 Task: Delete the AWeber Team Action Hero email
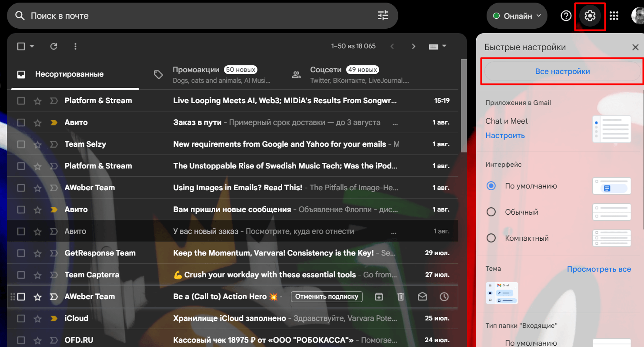(400, 297)
